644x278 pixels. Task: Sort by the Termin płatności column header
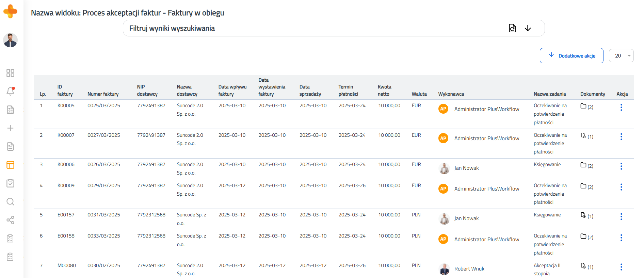pyautogui.click(x=348, y=91)
